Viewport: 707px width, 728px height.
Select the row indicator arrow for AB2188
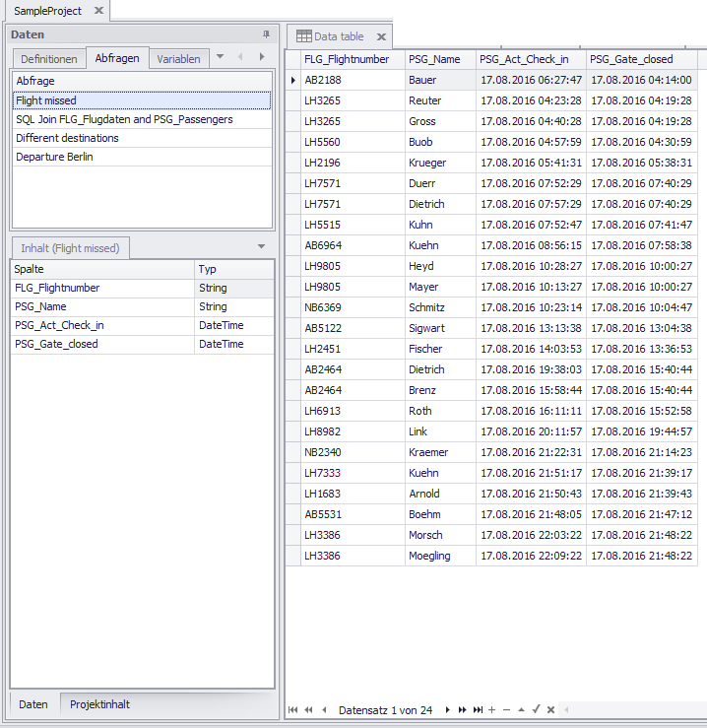click(292, 80)
